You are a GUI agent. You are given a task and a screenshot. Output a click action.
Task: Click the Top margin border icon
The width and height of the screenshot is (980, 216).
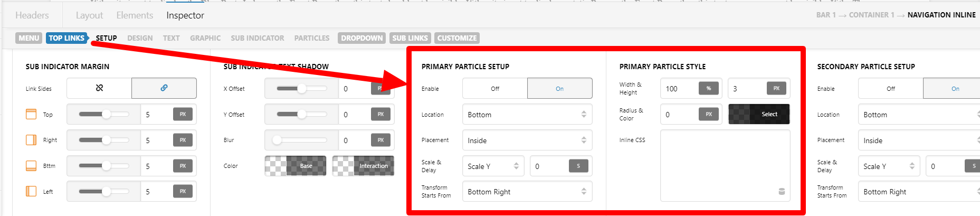coord(31,114)
